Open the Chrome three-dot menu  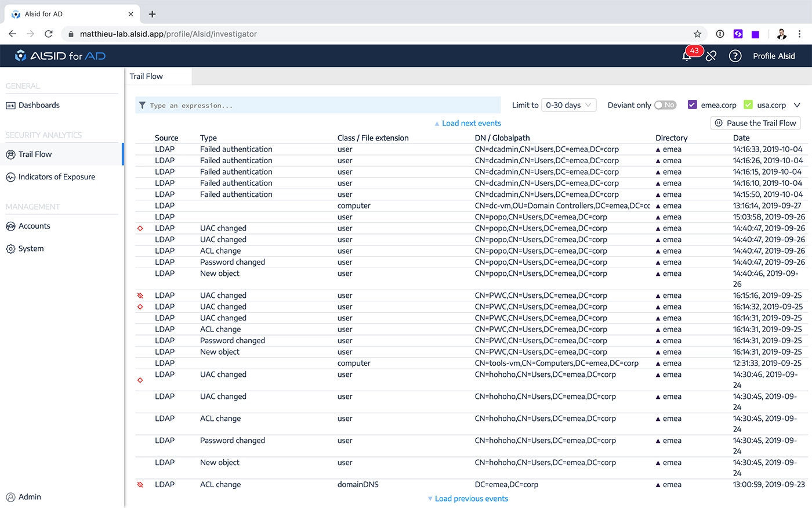coord(799,34)
